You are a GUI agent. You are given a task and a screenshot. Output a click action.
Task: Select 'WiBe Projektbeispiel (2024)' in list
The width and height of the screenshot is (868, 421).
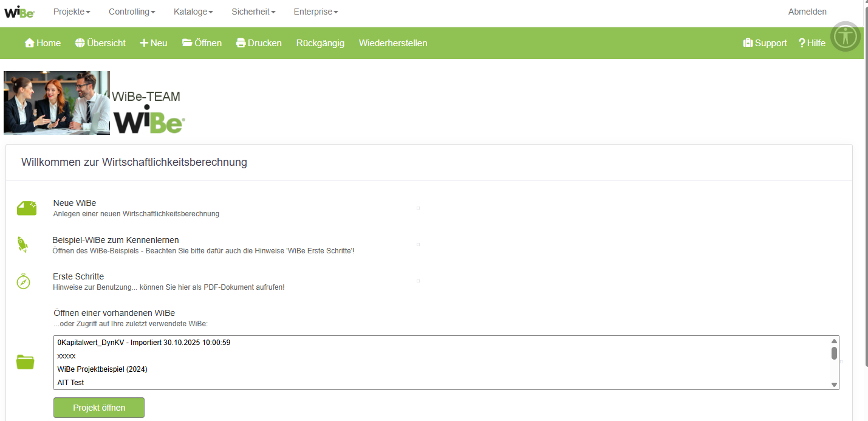[103, 369]
